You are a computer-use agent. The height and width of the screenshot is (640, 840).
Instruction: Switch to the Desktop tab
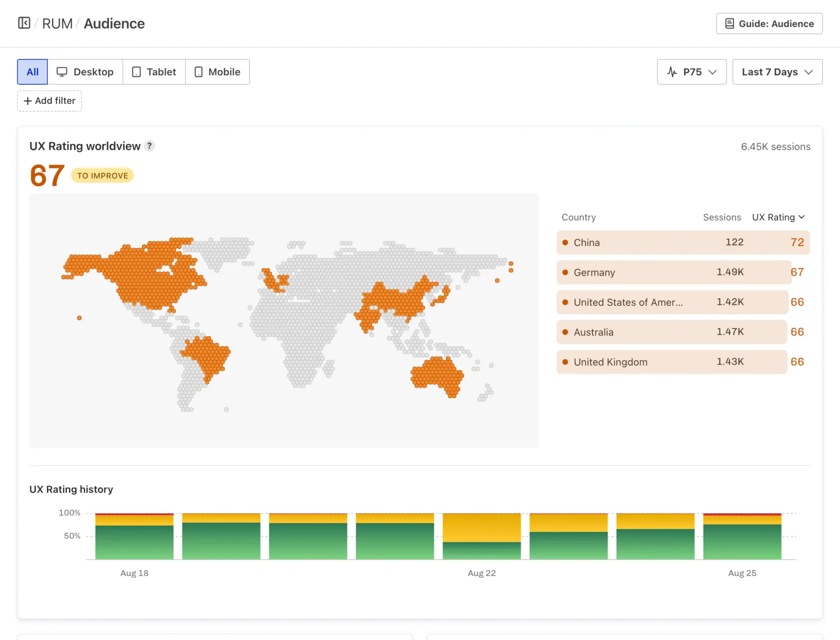click(85, 72)
